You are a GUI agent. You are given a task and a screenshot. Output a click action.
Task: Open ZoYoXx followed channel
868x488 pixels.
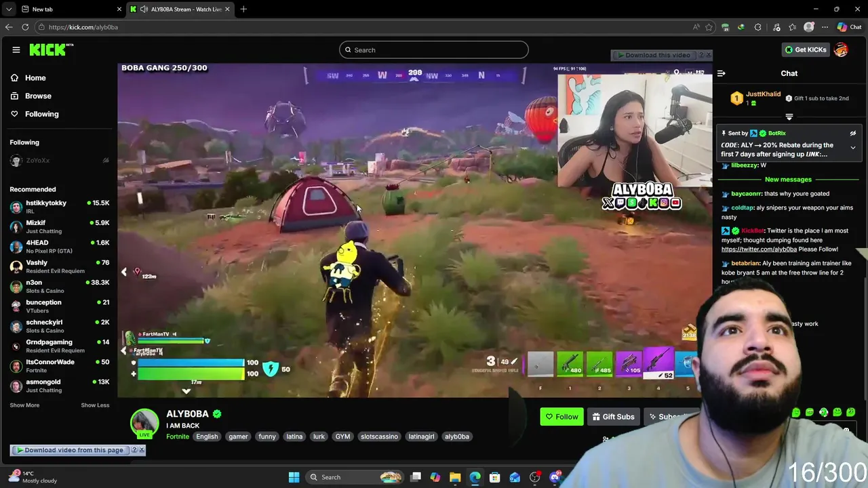(59, 161)
